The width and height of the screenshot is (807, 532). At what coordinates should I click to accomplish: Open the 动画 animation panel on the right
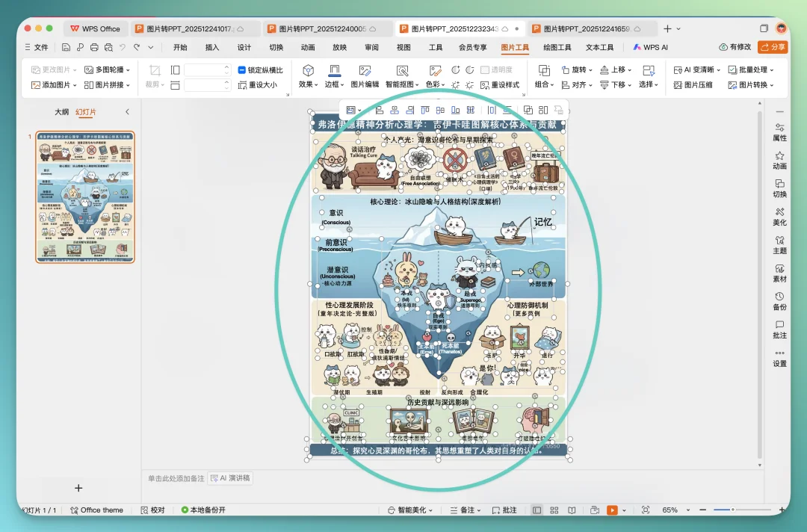pyautogui.click(x=779, y=160)
